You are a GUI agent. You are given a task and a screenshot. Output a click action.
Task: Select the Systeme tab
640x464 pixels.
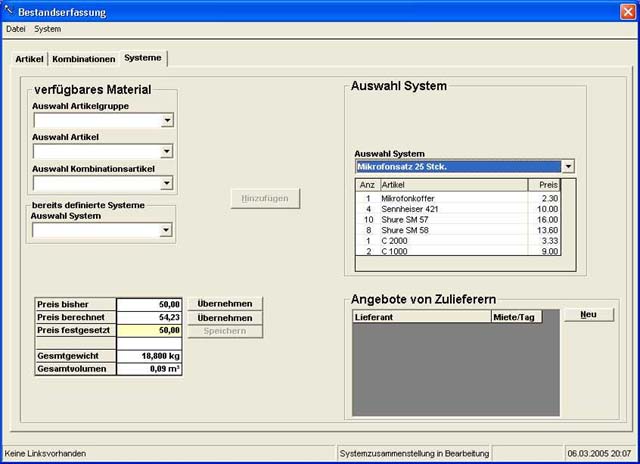pos(143,58)
